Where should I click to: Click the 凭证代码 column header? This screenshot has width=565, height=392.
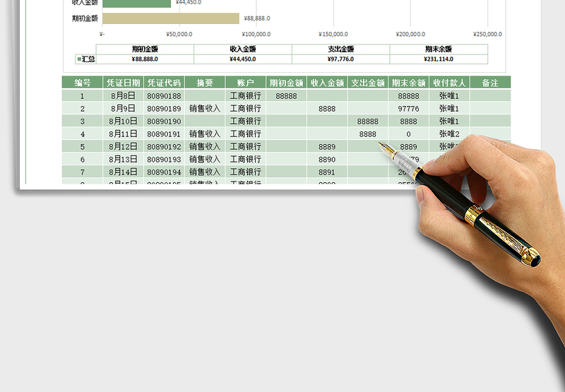point(164,83)
